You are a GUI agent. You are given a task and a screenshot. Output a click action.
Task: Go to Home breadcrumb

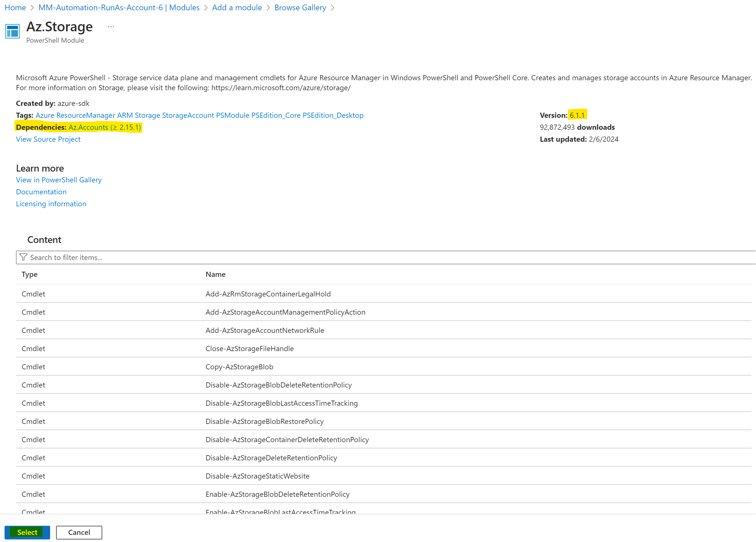point(15,7)
